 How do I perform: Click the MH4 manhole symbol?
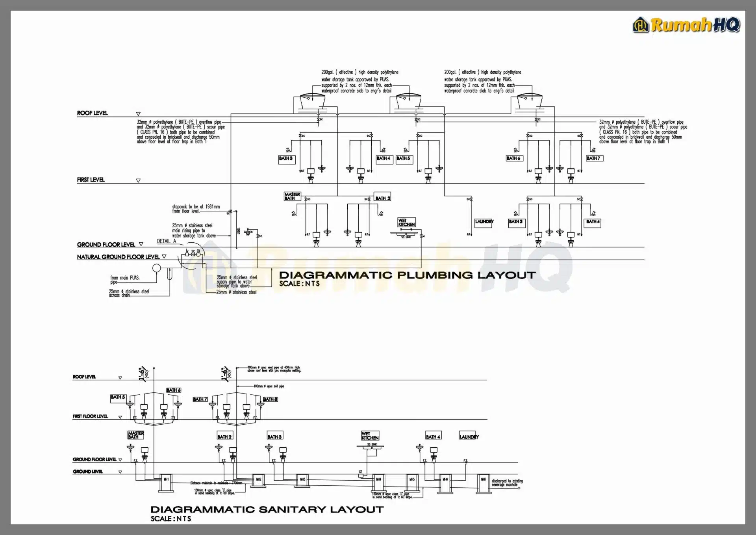(378, 482)
